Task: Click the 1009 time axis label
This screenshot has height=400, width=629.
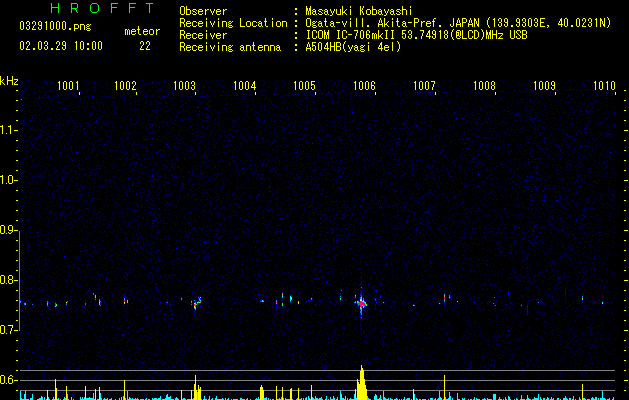Action: point(544,85)
